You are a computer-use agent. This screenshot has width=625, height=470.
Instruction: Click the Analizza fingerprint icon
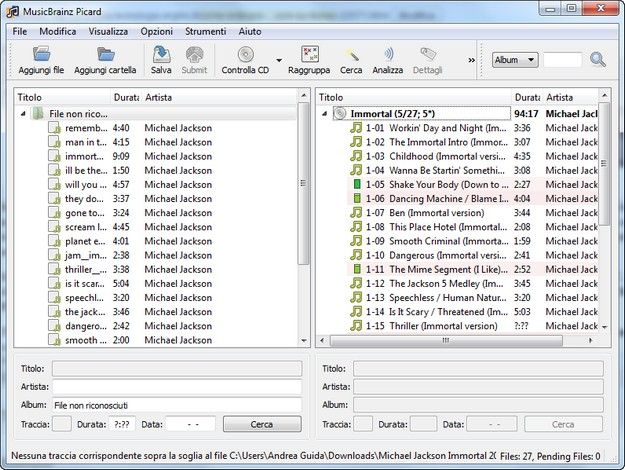click(388, 54)
